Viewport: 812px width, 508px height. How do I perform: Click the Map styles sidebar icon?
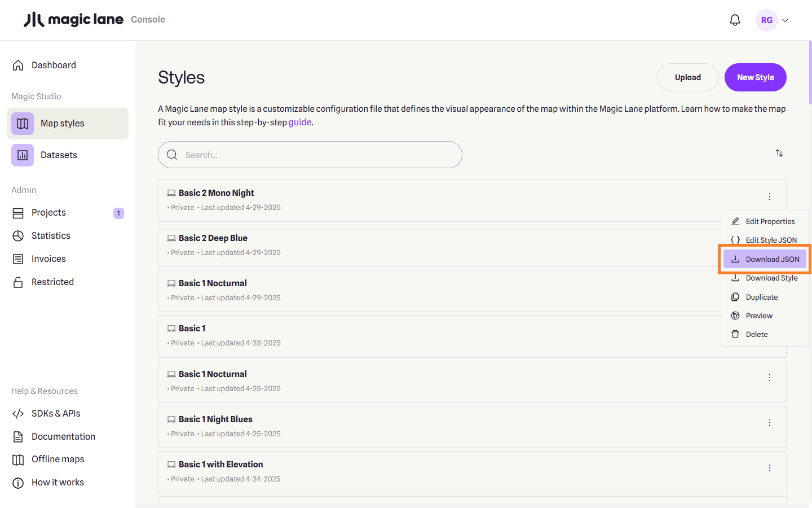click(23, 124)
